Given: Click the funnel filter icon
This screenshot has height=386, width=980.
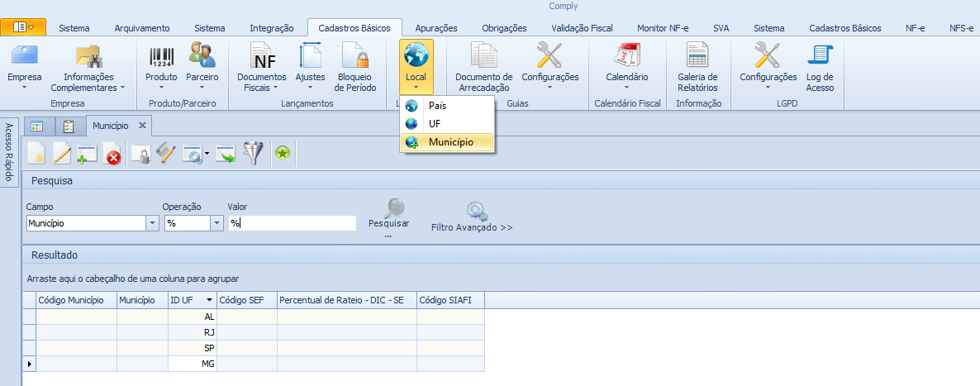Looking at the screenshot, I should (x=252, y=154).
